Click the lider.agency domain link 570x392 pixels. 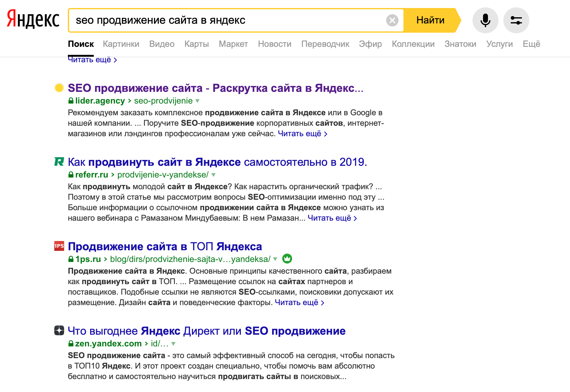pos(100,101)
